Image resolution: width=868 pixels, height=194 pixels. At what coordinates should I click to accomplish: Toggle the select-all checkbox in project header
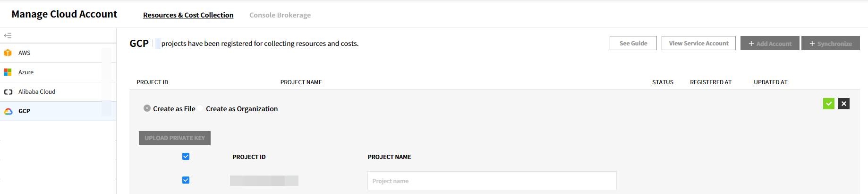coord(186,157)
